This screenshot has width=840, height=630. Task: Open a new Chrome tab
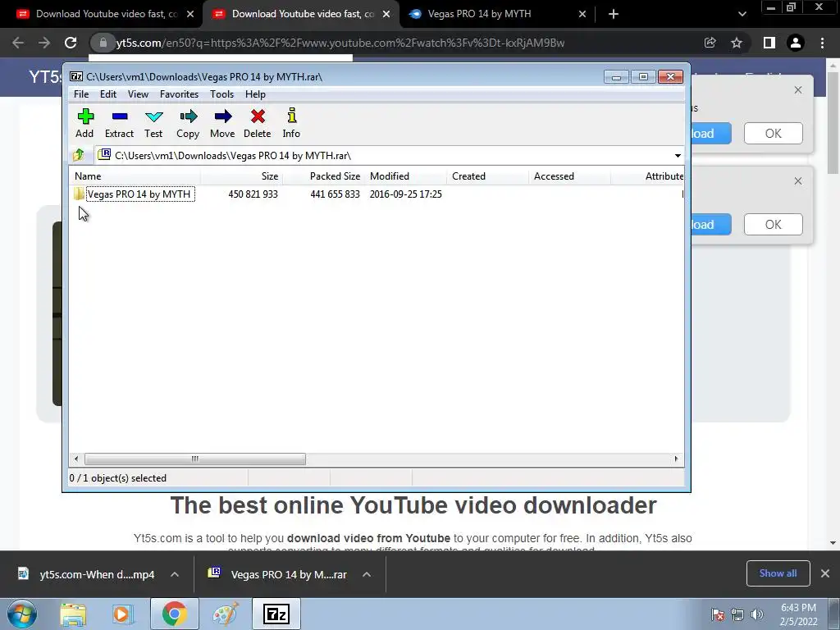click(614, 15)
